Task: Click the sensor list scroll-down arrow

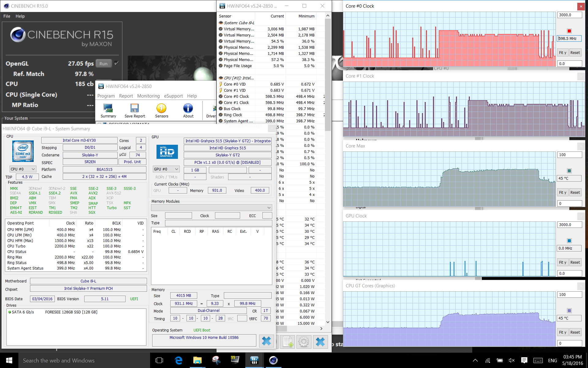Action: click(x=328, y=322)
